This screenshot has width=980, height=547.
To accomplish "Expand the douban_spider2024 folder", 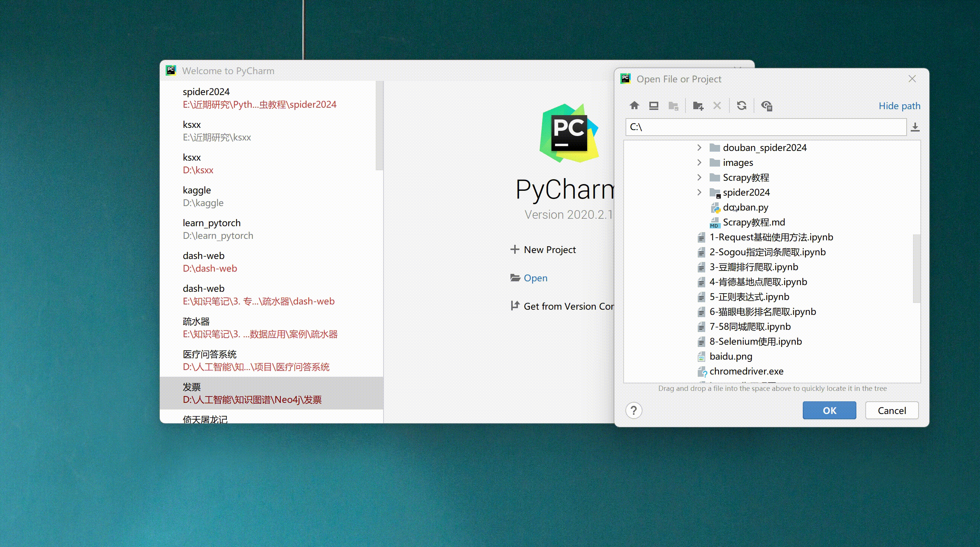I will coord(699,147).
